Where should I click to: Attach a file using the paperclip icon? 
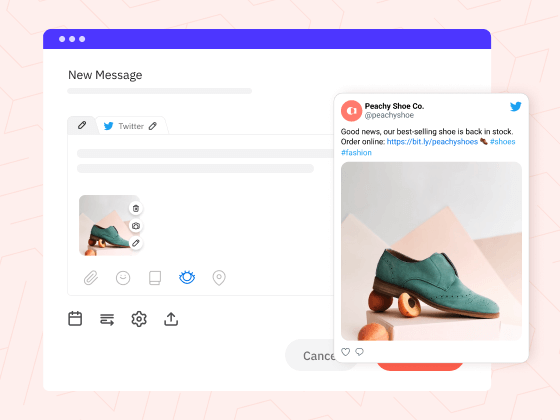click(x=91, y=278)
